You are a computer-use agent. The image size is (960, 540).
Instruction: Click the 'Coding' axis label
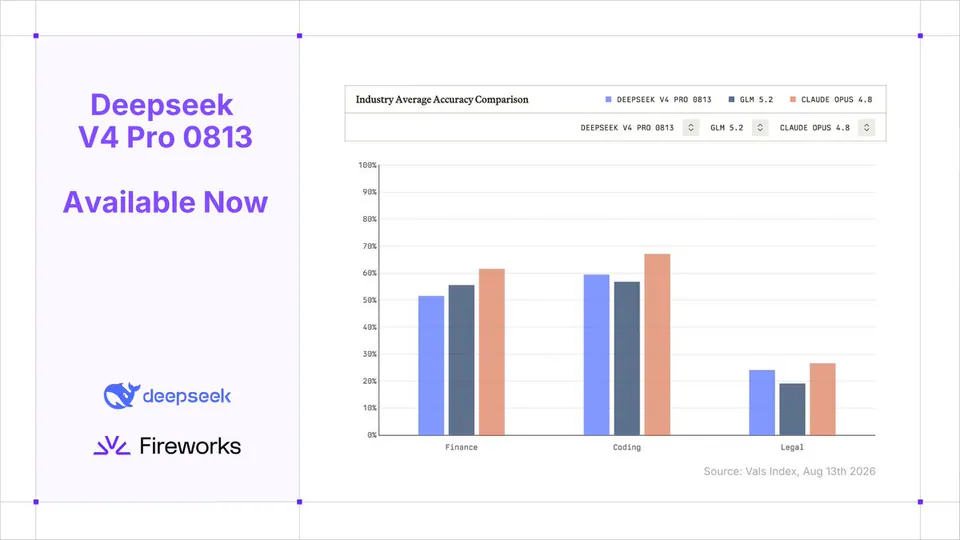(626, 447)
